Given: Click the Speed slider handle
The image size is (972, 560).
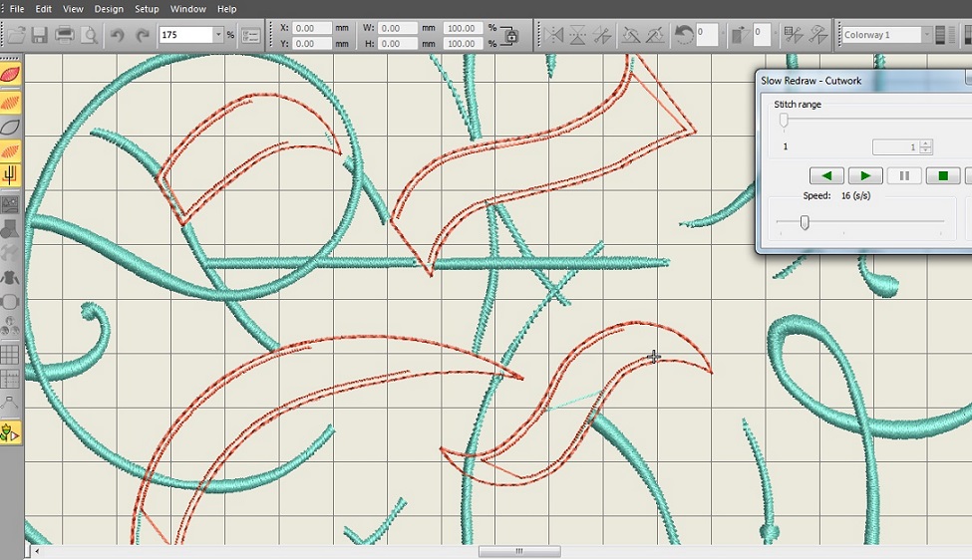Looking at the screenshot, I should (x=805, y=222).
